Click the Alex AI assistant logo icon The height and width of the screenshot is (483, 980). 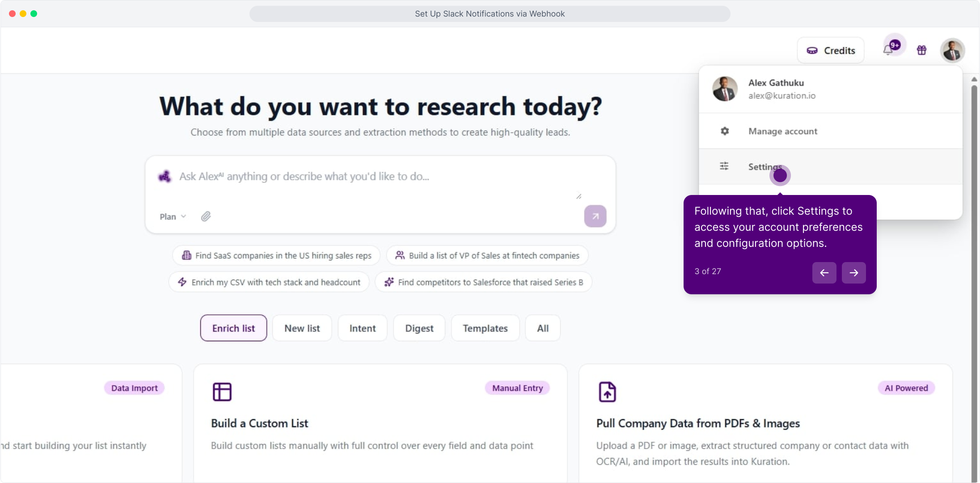pyautogui.click(x=165, y=177)
